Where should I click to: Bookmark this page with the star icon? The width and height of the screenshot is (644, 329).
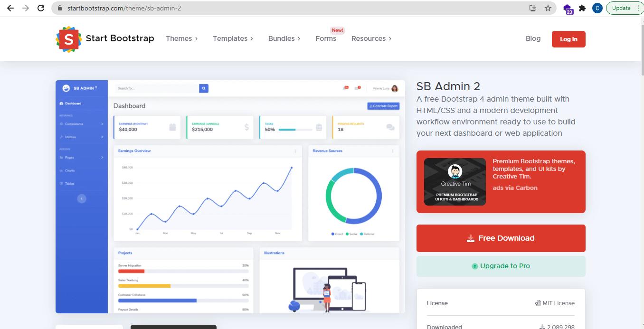point(548,8)
